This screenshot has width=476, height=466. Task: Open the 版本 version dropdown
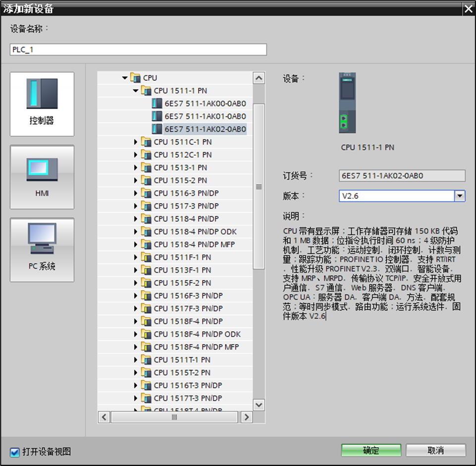[x=460, y=196]
